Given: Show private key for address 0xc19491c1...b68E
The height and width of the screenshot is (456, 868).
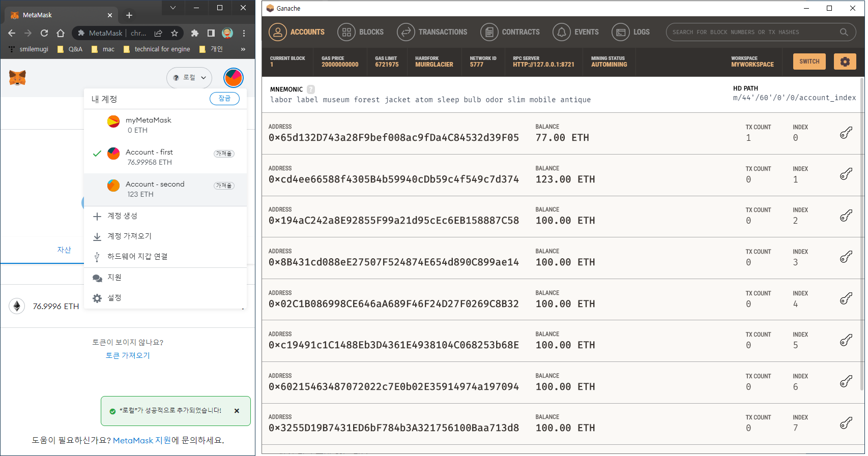Looking at the screenshot, I should coord(846,340).
